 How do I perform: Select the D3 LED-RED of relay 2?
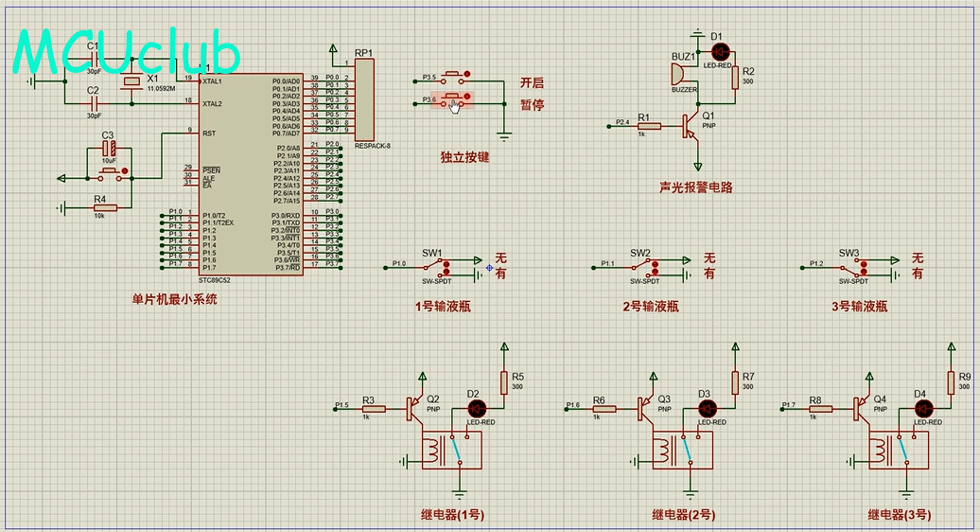tap(705, 408)
